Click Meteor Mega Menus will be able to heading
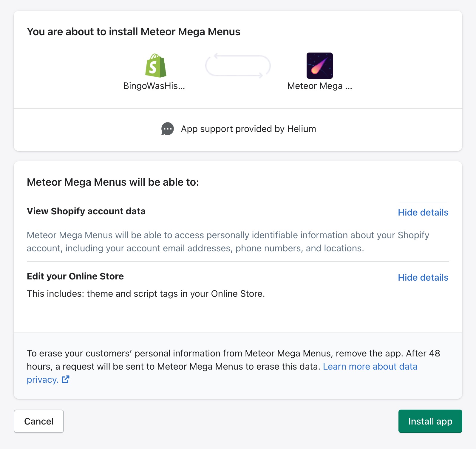Screen dimensions: 476x449 (x=113, y=182)
